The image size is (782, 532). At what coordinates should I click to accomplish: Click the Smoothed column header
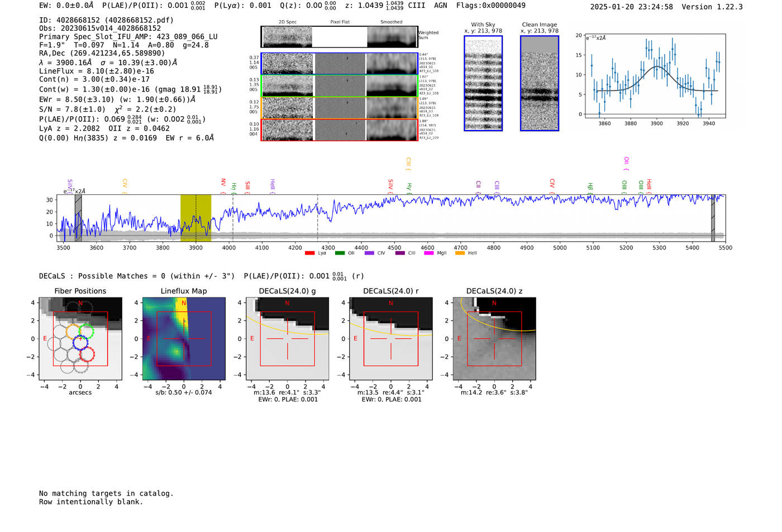point(392,22)
